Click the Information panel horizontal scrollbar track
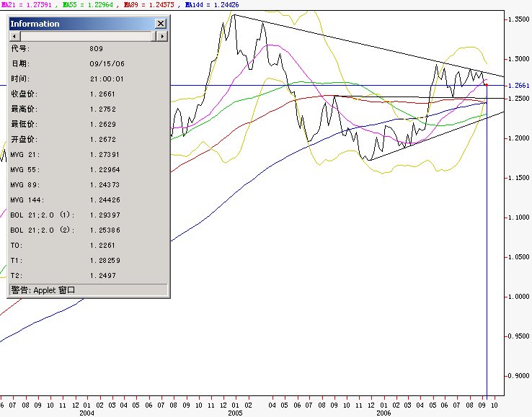Screen dimensions: 532x417 click(88, 36)
